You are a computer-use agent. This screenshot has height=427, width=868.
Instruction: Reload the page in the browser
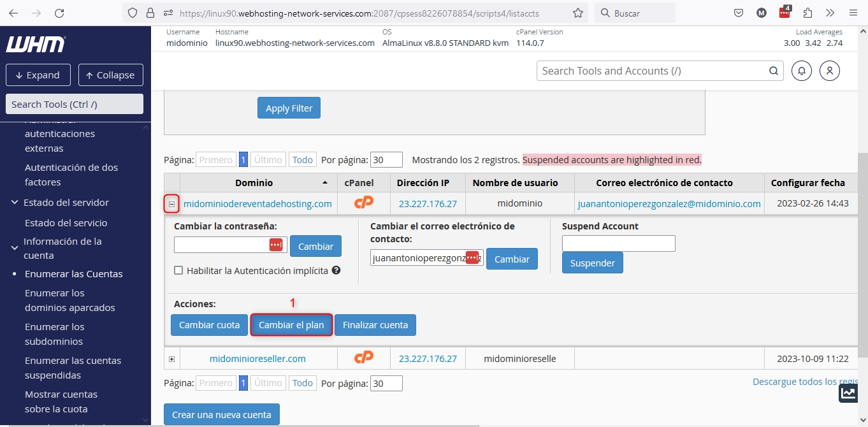pos(59,13)
